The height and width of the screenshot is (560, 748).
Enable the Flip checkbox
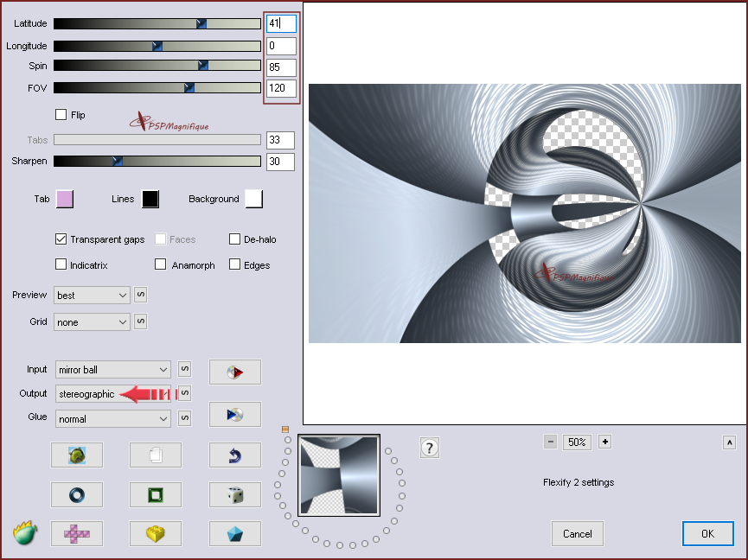coord(61,114)
